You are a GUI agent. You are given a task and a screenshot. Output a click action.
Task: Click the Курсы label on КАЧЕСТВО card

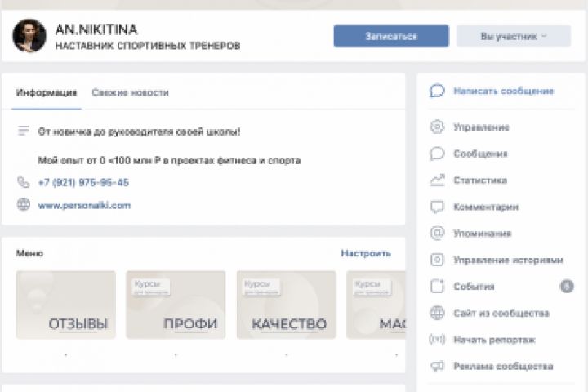[x=261, y=287]
